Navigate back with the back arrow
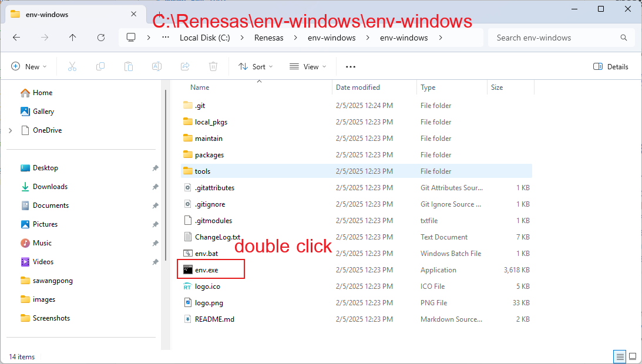642x364 pixels. (x=16, y=38)
